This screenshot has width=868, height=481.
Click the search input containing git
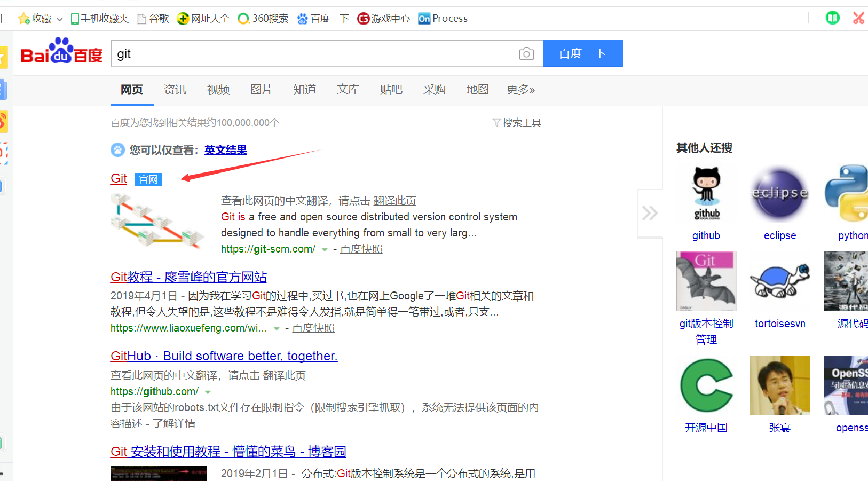(327, 54)
